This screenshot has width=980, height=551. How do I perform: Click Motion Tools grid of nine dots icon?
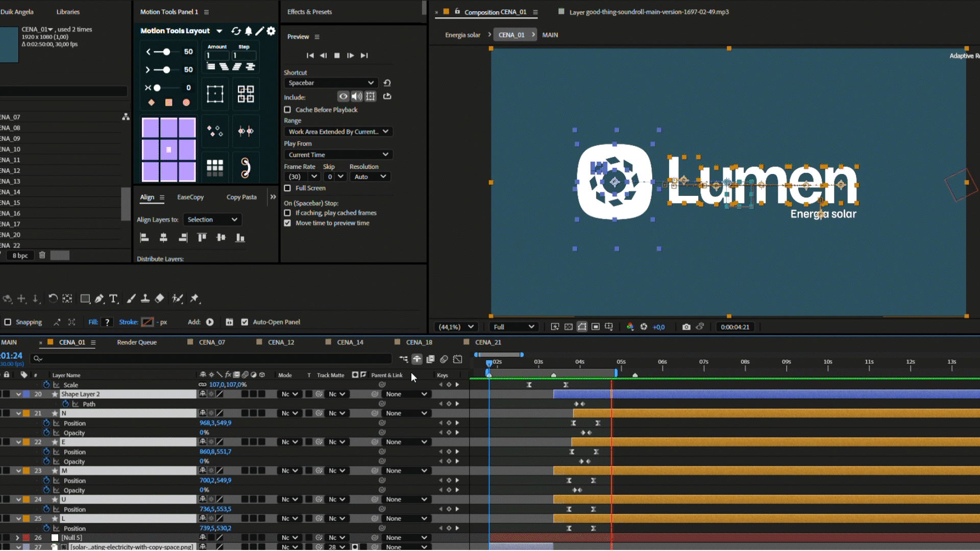point(215,167)
